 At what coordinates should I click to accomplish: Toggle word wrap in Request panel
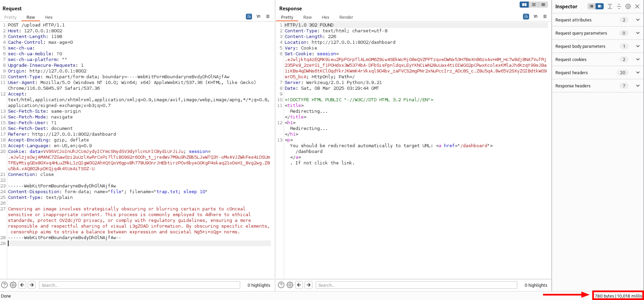(x=249, y=17)
